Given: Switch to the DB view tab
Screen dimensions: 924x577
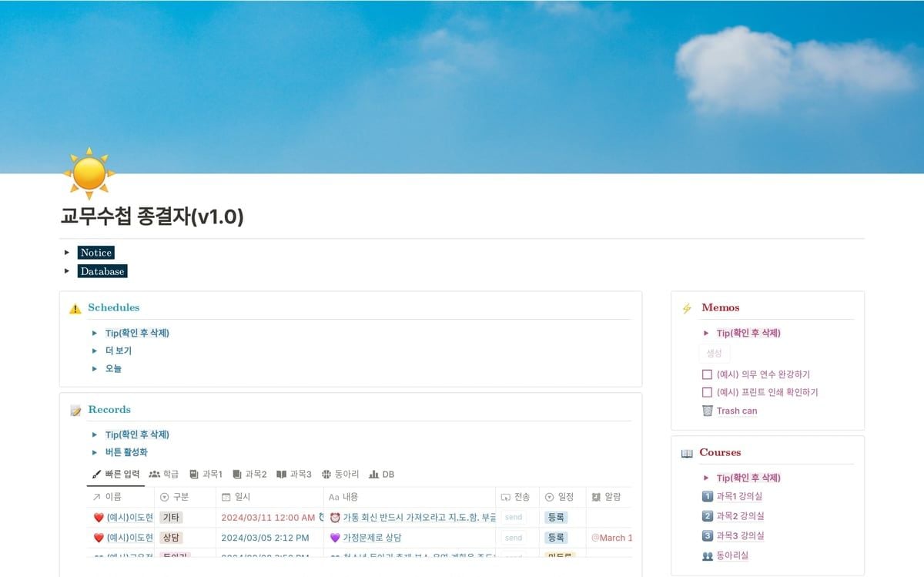Looking at the screenshot, I should (x=382, y=475).
